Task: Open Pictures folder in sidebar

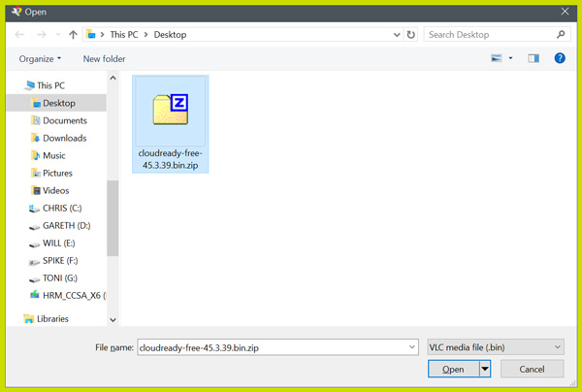Action: (52, 173)
